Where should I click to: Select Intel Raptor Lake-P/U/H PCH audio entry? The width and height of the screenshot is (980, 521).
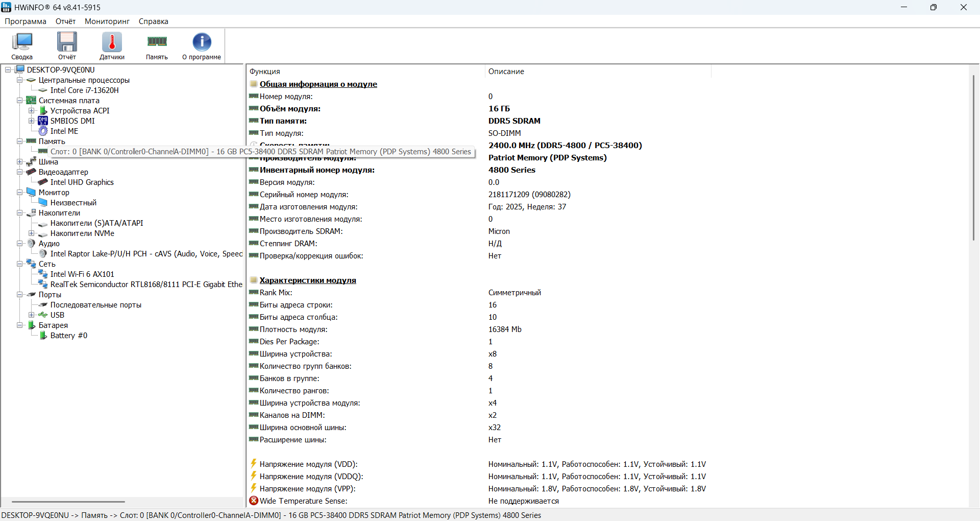click(146, 254)
